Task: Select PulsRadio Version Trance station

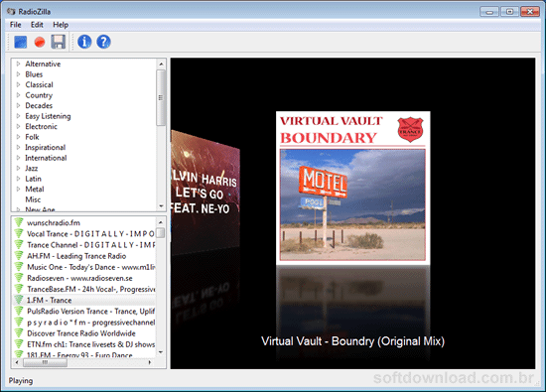Action: (91, 312)
